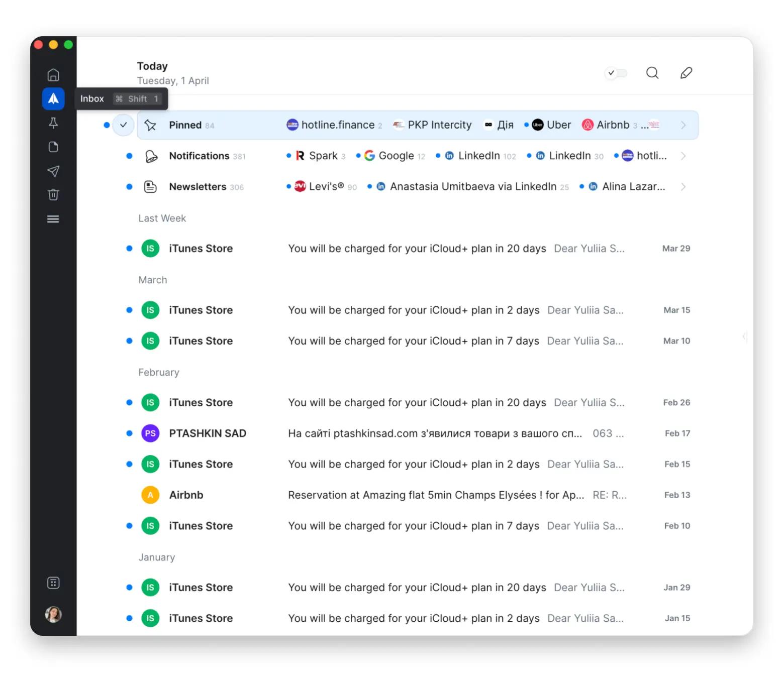Select Дія sender in Pinned row

coord(499,125)
